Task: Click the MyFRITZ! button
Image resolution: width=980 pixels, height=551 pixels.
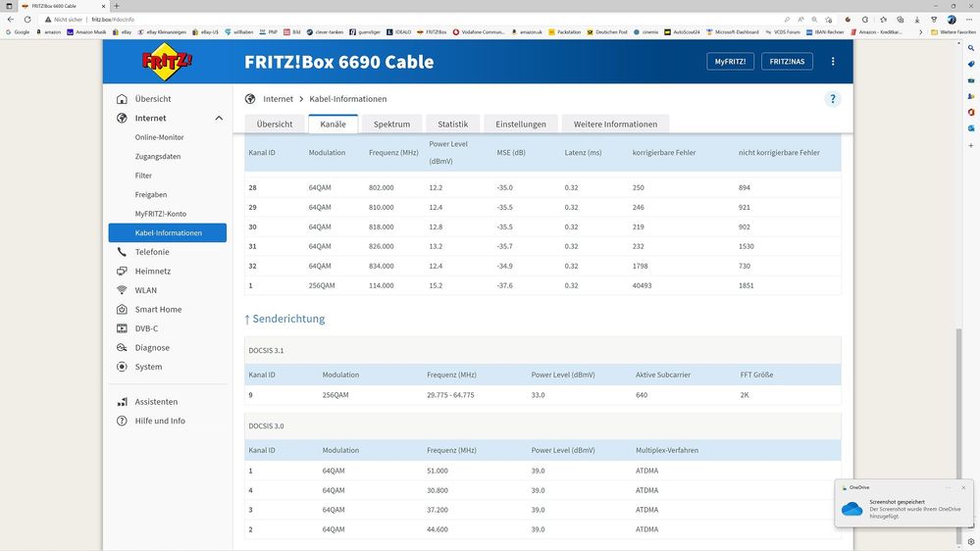Action: [730, 61]
